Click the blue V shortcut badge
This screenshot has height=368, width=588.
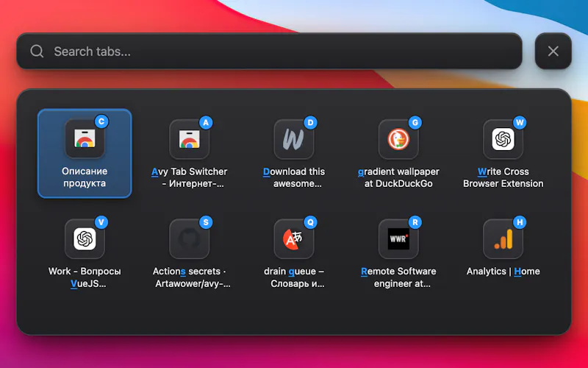(x=101, y=222)
